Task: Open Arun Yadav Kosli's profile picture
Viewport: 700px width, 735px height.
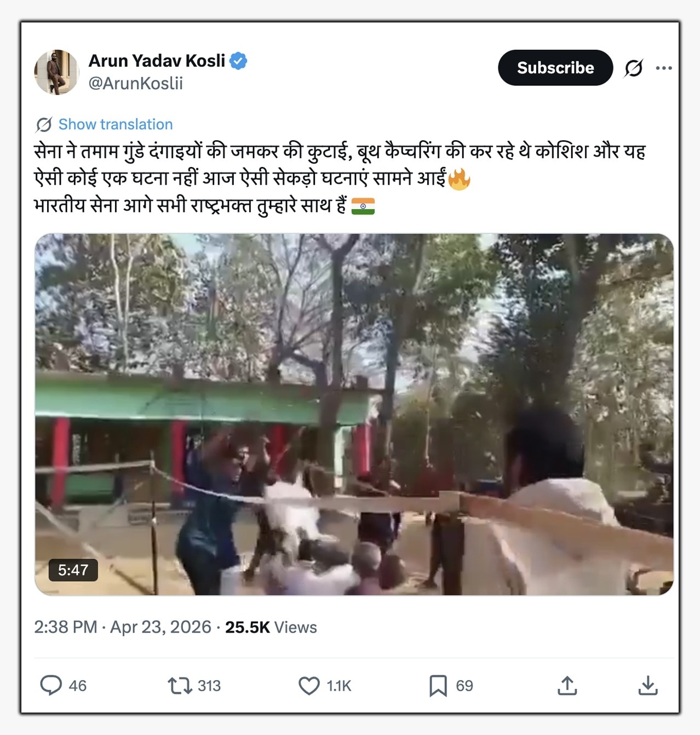Action: [56, 72]
